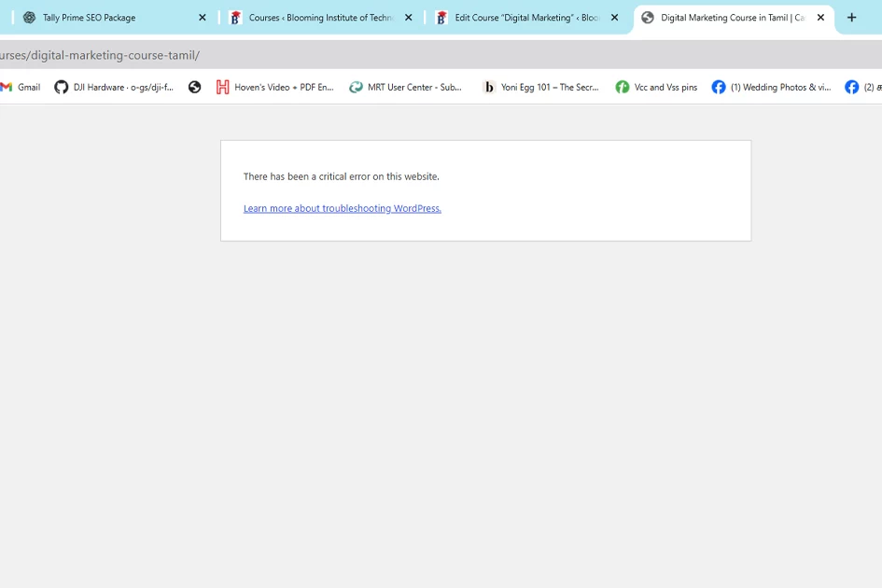Image resolution: width=882 pixels, height=588 pixels.
Task: Select the Digital Marketing Course in Tamil tab
Action: pyautogui.click(x=733, y=18)
